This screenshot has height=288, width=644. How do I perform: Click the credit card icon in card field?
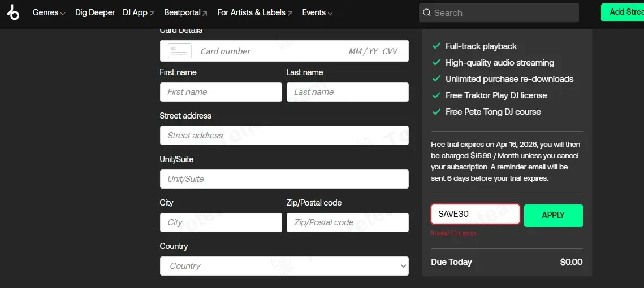(x=179, y=51)
